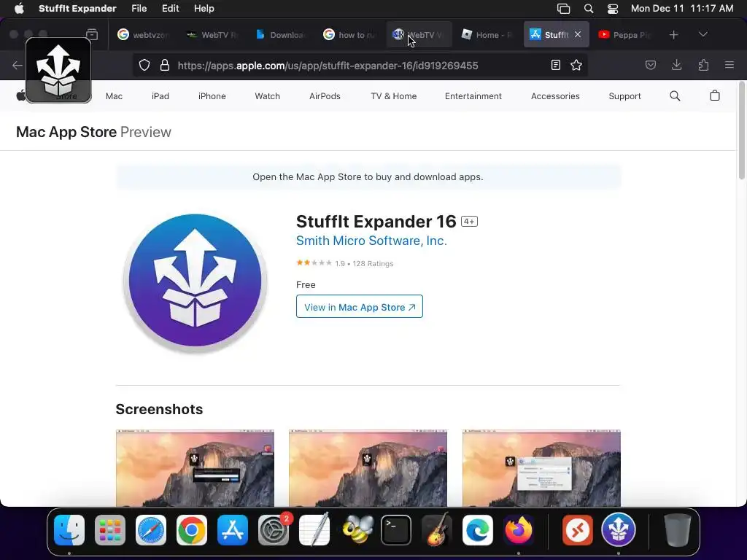Viewport: 747px width, 560px height.
Task: Open iPhone in Apple site navigation
Action: [212, 96]
